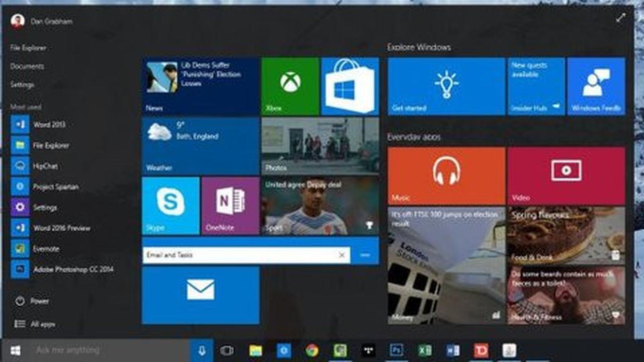
Task: Open the Documents link
Action: 27,66
